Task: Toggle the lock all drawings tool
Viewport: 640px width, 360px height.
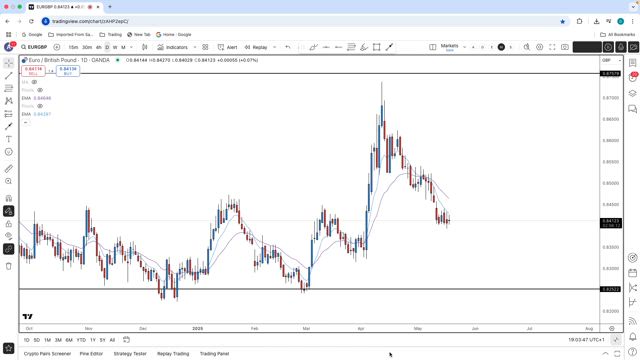Action: pos(9,224)
